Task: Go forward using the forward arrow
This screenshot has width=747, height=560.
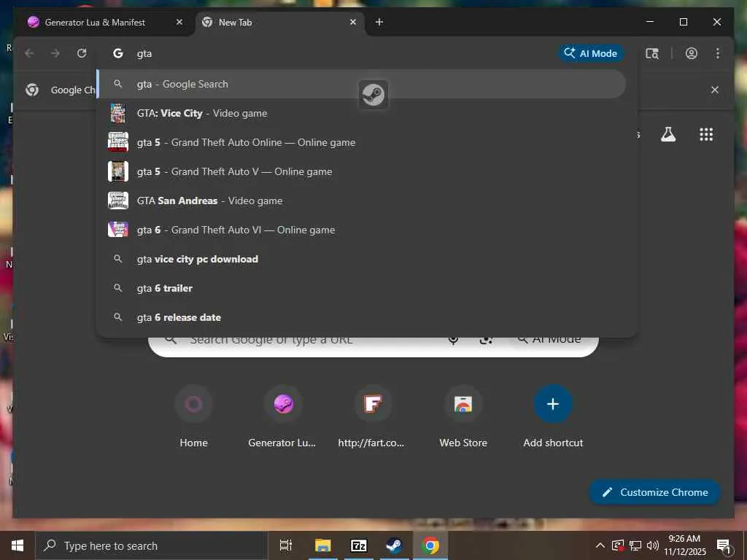Action: pyautogui.click(x=55, y=53)
